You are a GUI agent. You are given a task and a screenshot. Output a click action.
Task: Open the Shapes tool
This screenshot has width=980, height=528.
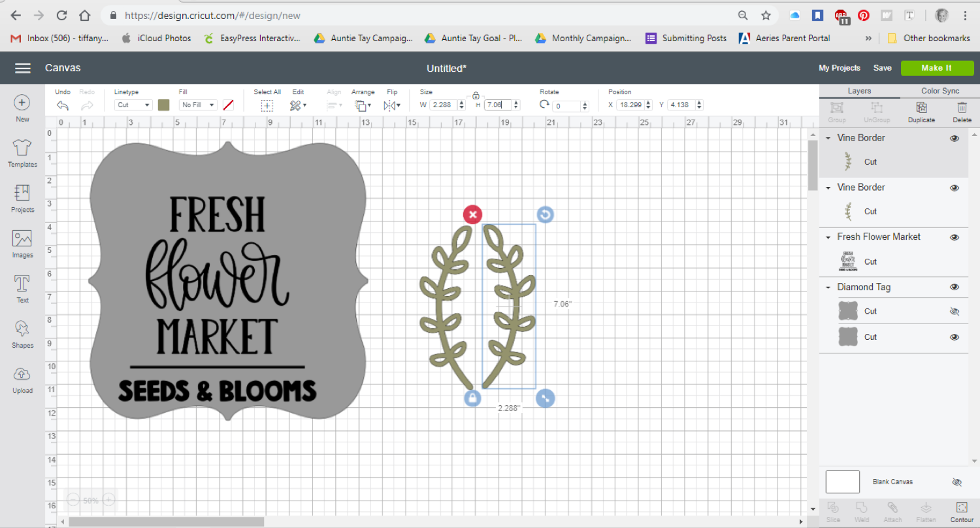pyautogui.click(x=22, y=333)
